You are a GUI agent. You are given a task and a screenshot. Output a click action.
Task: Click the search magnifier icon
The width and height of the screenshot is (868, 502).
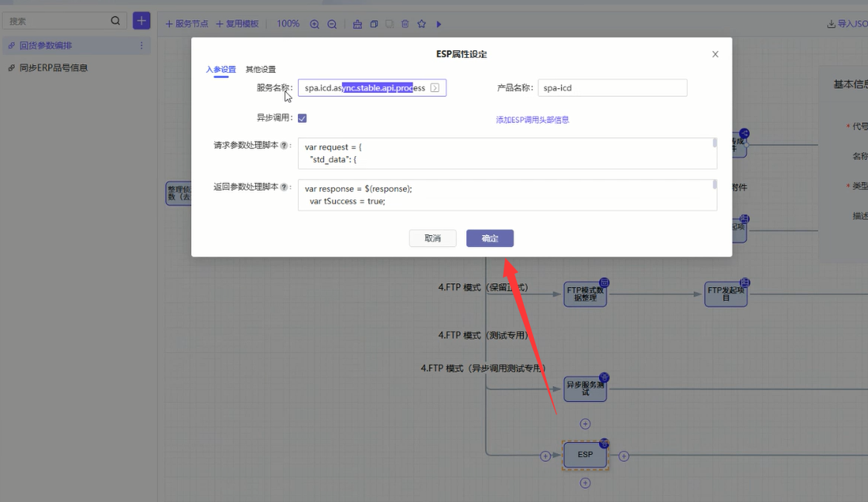(115, 21)
